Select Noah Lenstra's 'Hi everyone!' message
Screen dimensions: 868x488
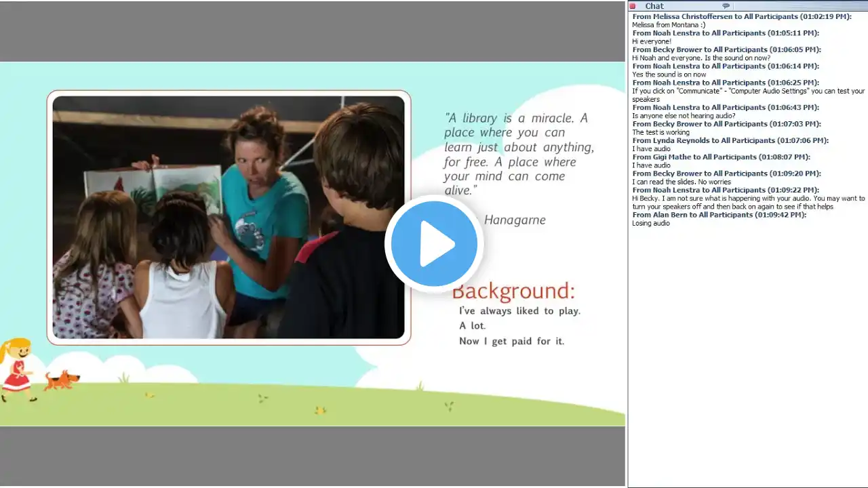(652, 41)
